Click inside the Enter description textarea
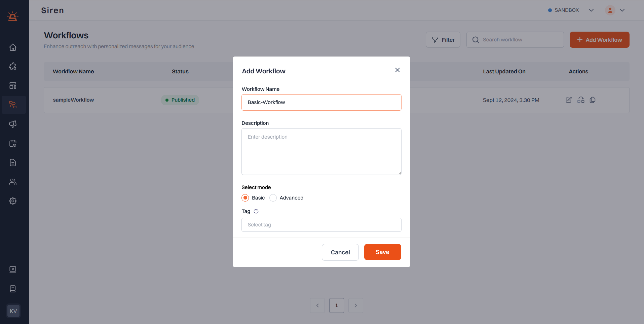The image size is (644, 324). click(x=321, y=151)
